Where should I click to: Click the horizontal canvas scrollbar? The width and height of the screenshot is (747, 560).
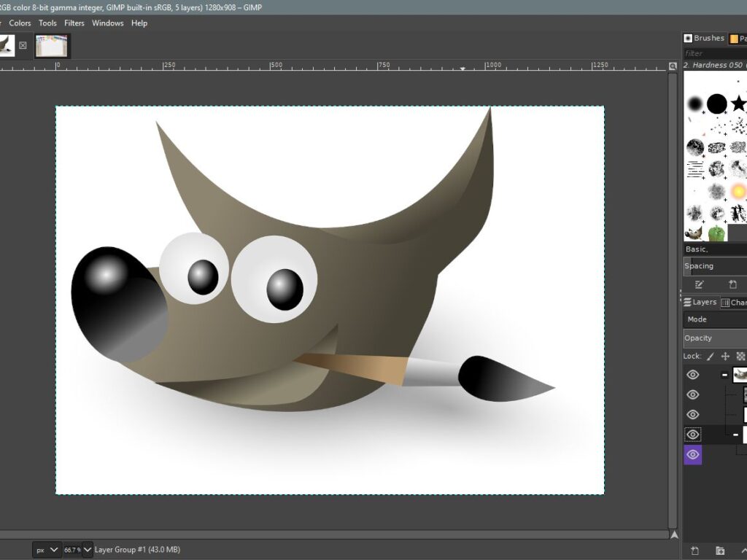[333, 534]
